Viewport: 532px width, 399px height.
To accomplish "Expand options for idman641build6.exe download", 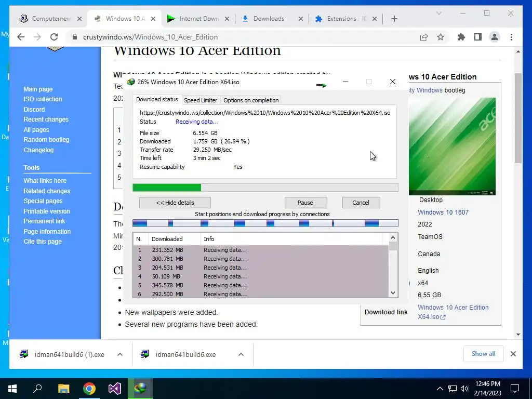I will [x=241, y=354].
